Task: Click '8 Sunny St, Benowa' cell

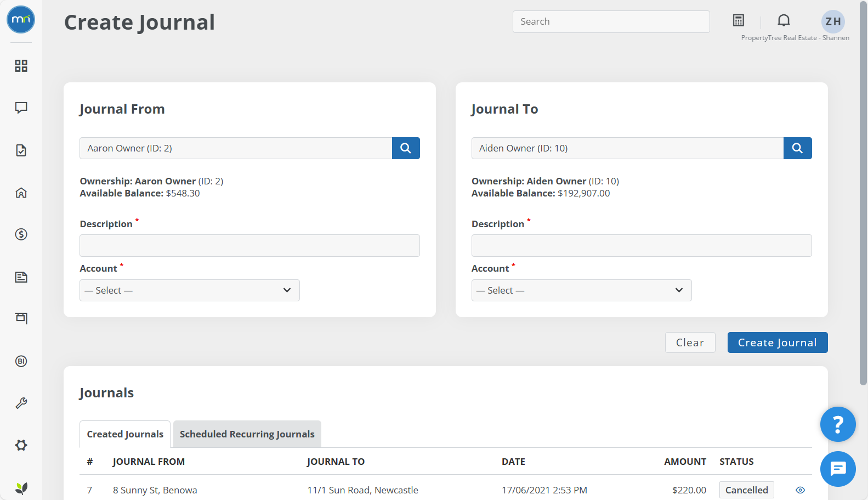Action: click(155, 490)
